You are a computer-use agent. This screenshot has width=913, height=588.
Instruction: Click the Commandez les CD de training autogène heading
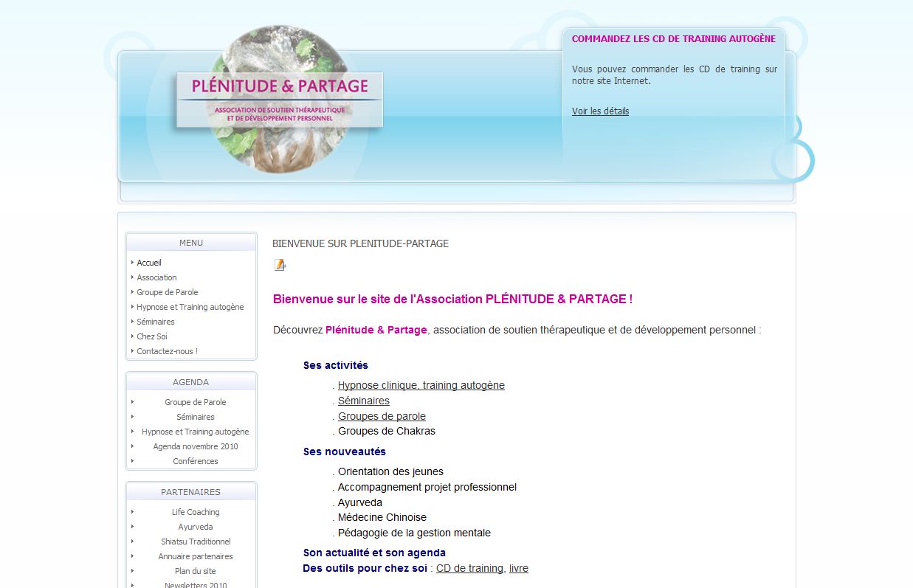point(674,39)
